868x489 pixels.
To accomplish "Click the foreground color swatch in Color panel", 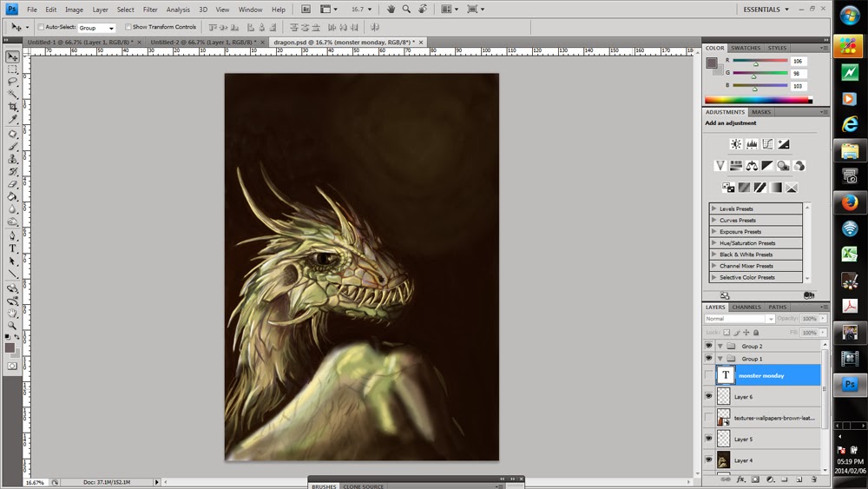I will (x=711, y=62).
